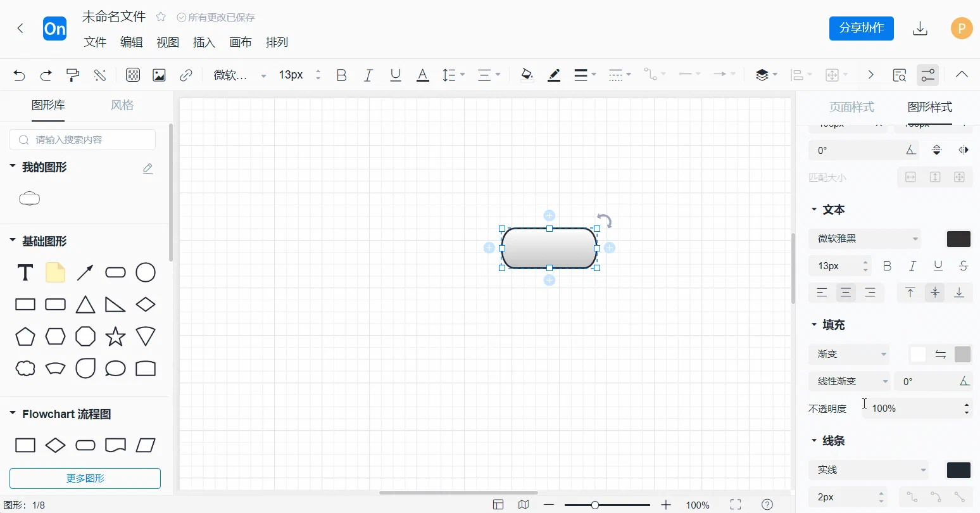Image resolution: width=980 pixels, height=513 pixels.
Task: Click the download icon
Action: pyautogui.click(x=920, y=28)
